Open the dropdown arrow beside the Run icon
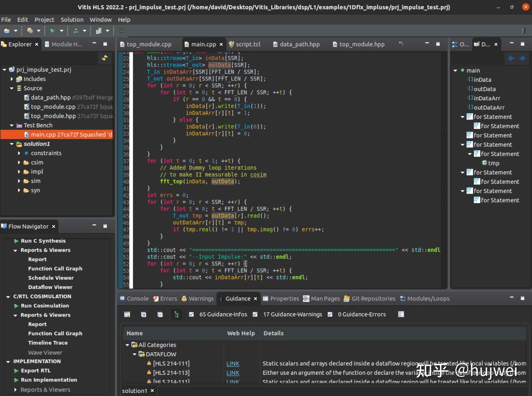The image size is (532, 396). (x=61, y=31)
